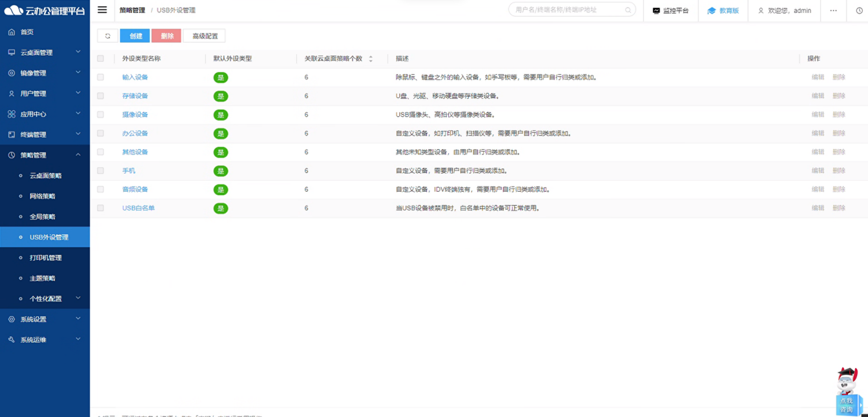
Task: Open 高级配置 button
Action: click(205, 36)
